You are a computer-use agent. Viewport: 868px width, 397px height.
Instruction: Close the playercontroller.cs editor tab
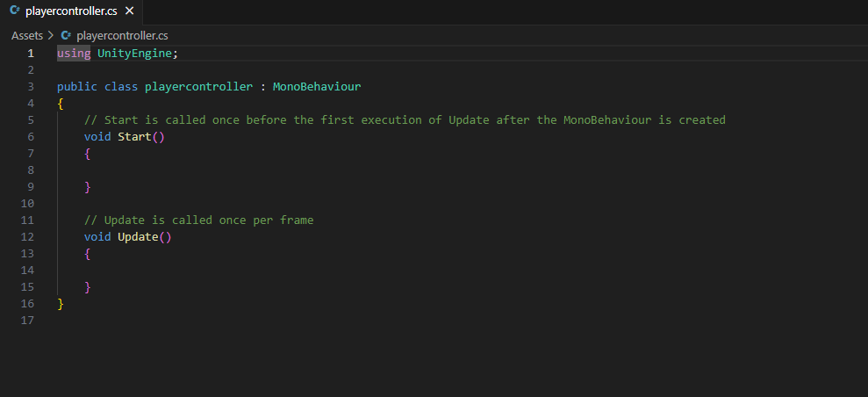130,12
